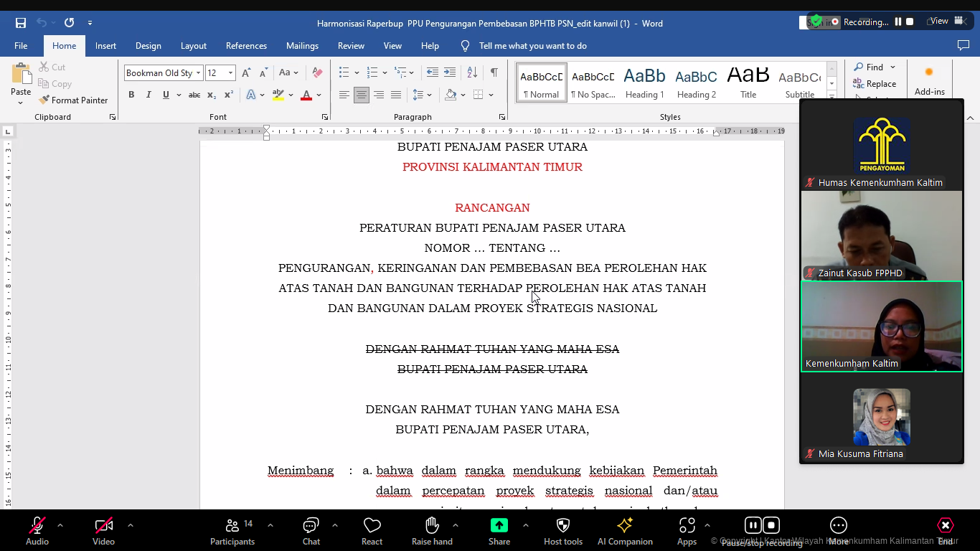Switch to the References tab
The image size is (980, 551).
(x=246, y=46)
